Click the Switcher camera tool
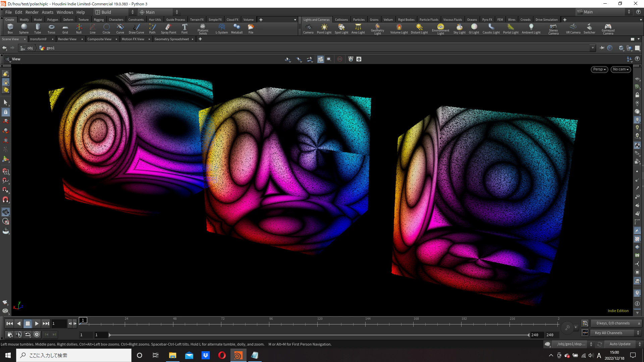Screen dimensions: 644x362 pyautogui.click(x=589, y=29)
